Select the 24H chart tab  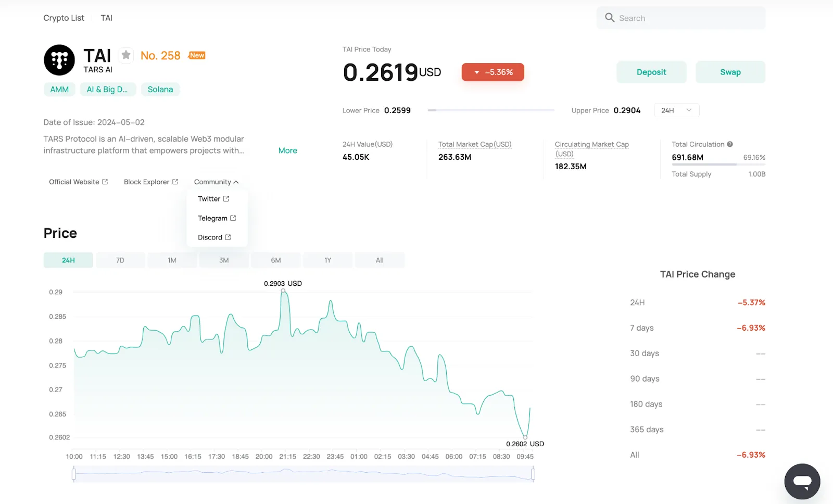[x=68, y=260]
